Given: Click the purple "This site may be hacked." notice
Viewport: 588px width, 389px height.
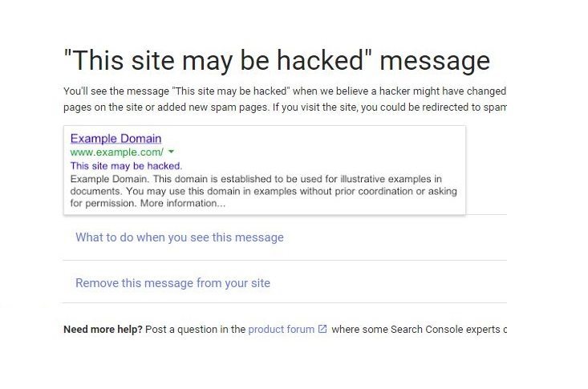Looking at the screenshot, I should tap(126, 165).
